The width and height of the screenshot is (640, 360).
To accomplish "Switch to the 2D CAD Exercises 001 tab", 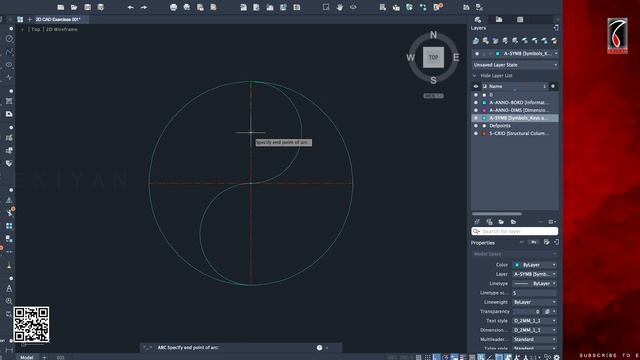I will point(58,19).
